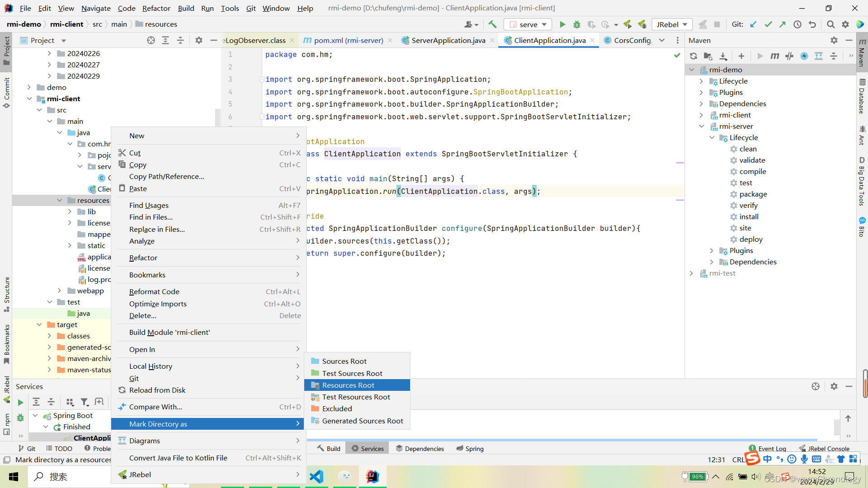Run the 'serve' configuration with green play
The width and height of the screenshot is (868, 488).
pos(562,24)
